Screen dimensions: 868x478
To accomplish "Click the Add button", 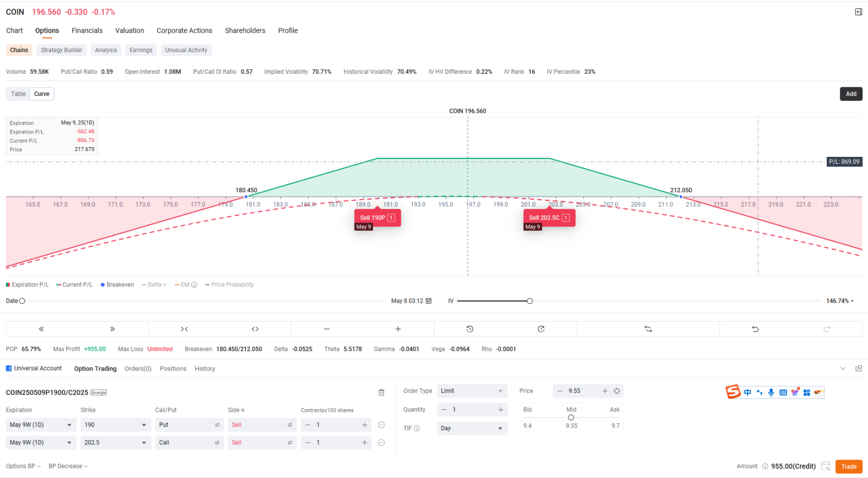I will [851, 94].
